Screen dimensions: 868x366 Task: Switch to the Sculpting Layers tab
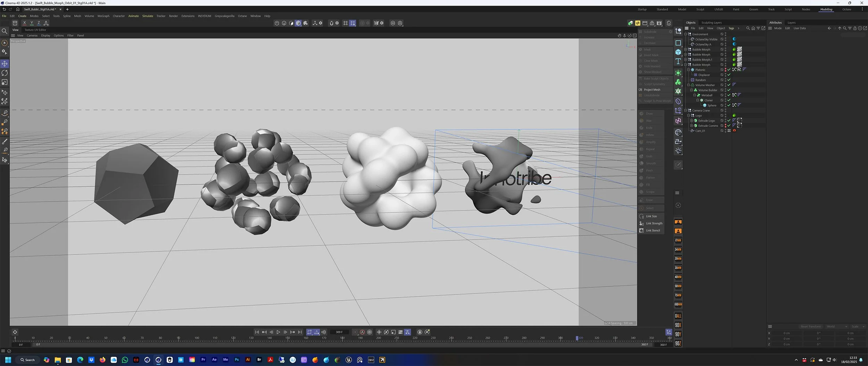tap(711, 23)
